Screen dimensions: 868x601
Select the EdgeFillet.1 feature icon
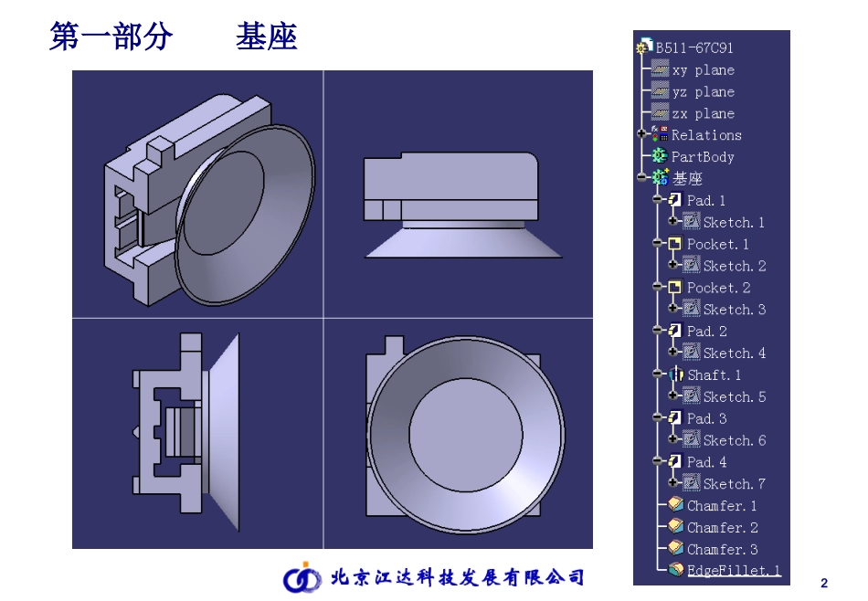675,569
